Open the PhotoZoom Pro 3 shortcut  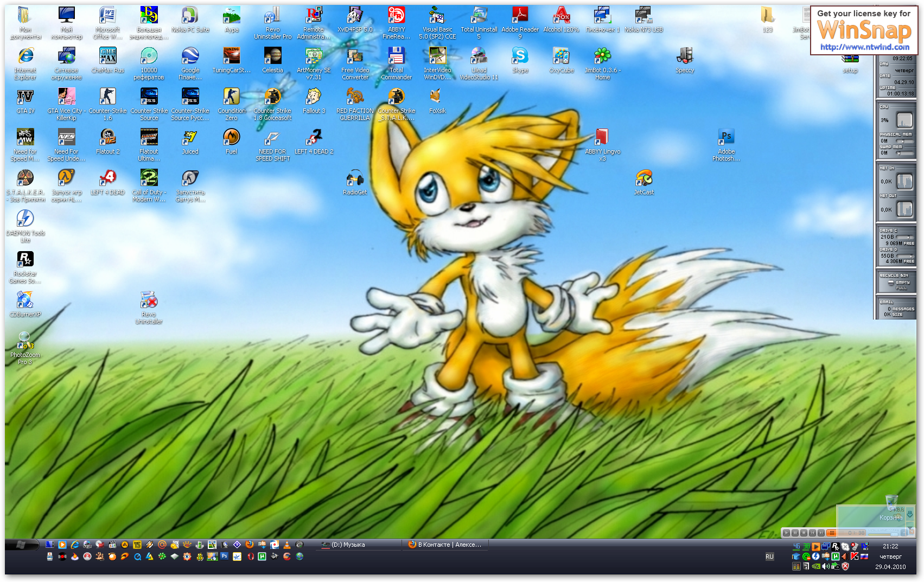click(26, 348)
